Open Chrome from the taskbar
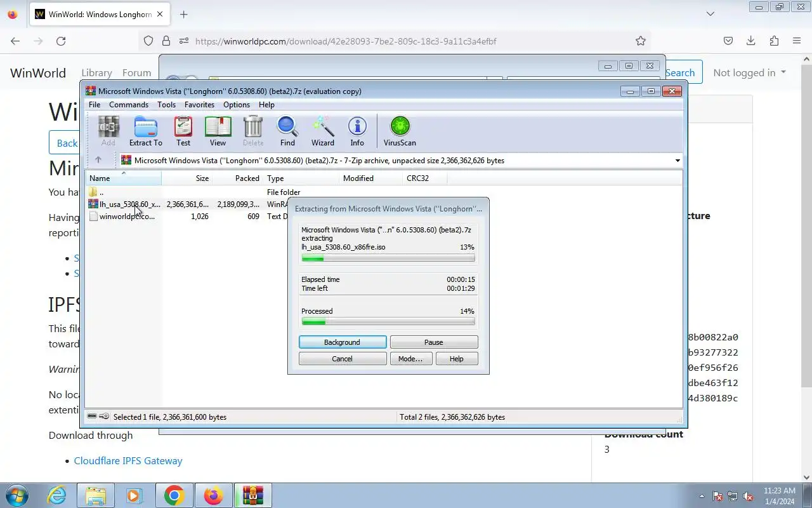The height and width of the screenshot is (508, 812). [174, 495]
